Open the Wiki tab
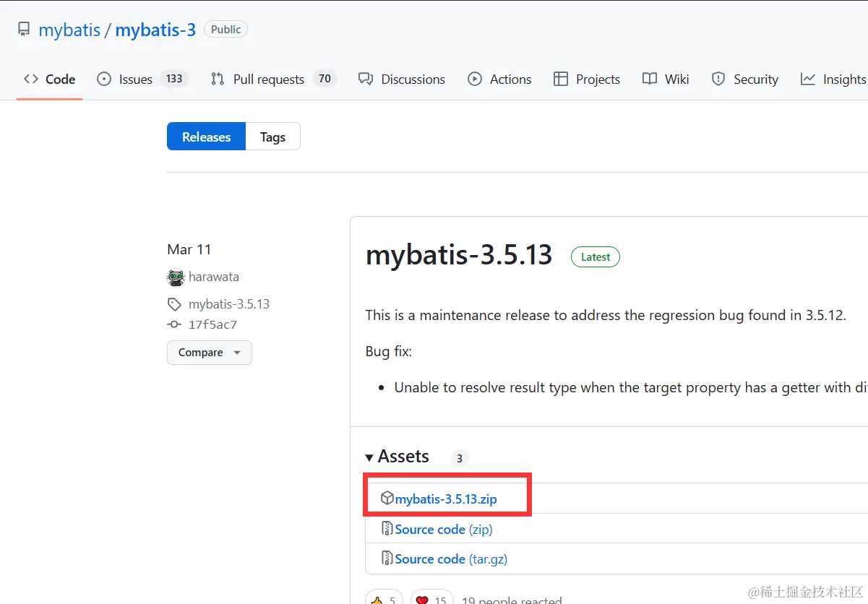This screenshot has width=868, height=604. pyautogui.click(x=666, y=79)
